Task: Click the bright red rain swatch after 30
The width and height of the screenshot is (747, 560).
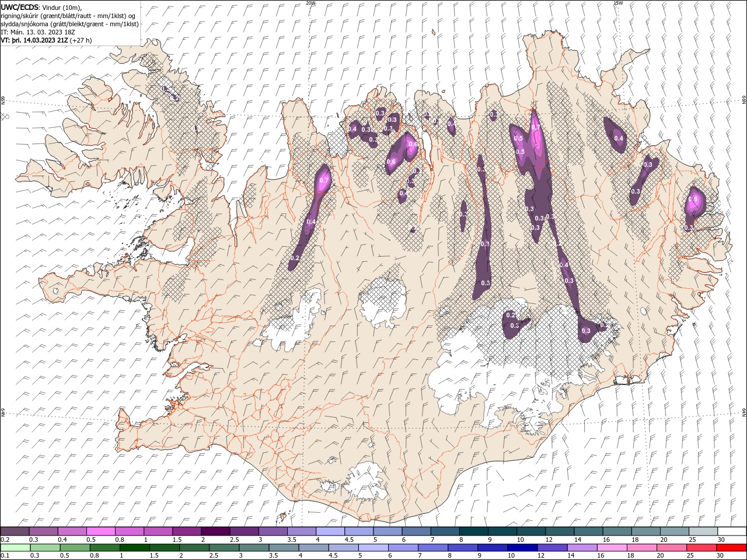Action: pyautogui.click(x=731, y=548)
